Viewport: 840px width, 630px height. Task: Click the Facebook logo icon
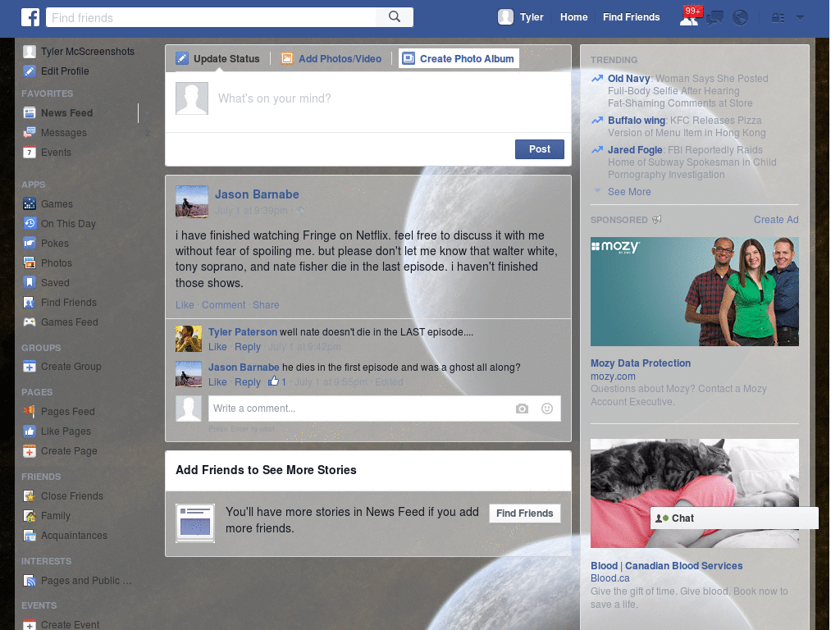pyautogui.click(x=30, y=17)
